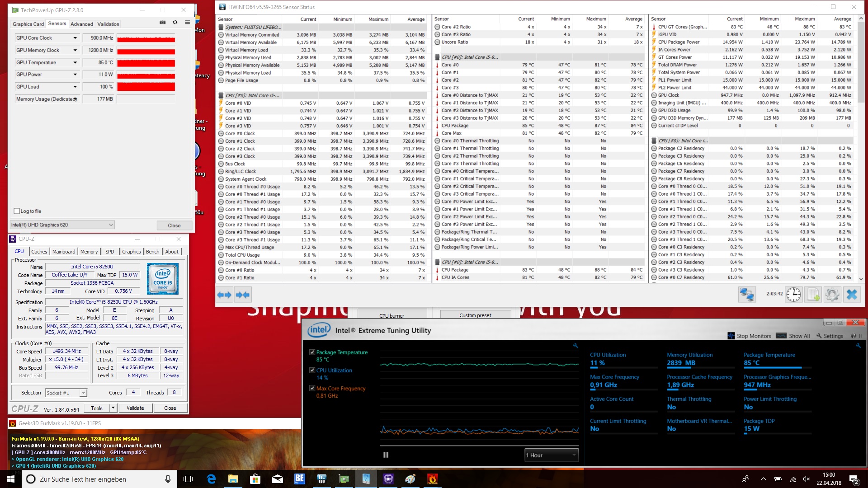
Task: Click the HWiNFO log file add icon
Action: click(813, 295)
